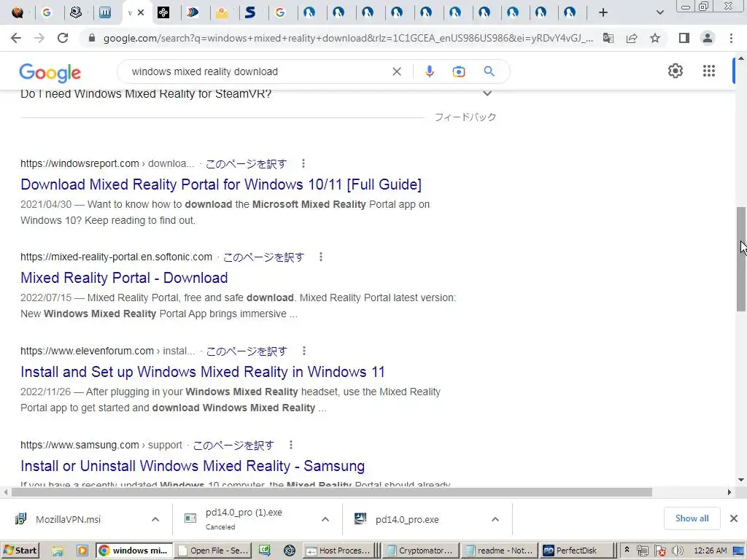Viewport: 747px width, 560px height.
Task: Open the Windows Start menu
Action: pyautogui.click(x=20, y=551)
